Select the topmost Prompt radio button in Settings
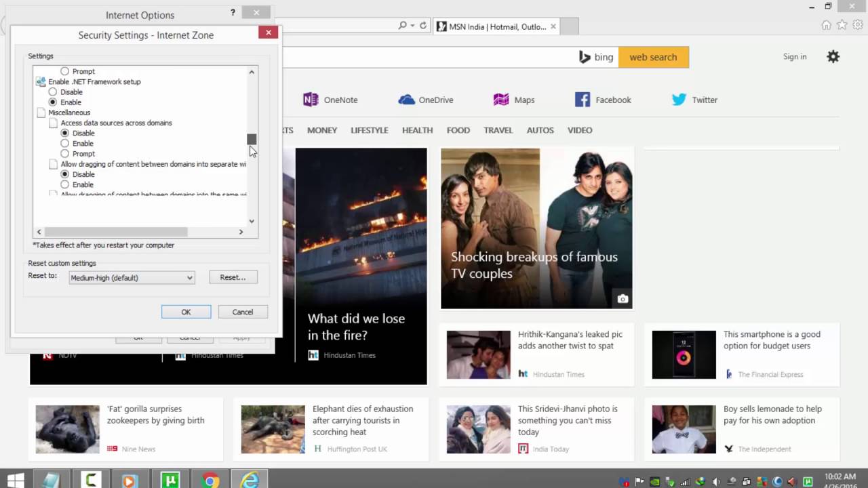Viewport: 868px width, 488px height. coord(65,71)
